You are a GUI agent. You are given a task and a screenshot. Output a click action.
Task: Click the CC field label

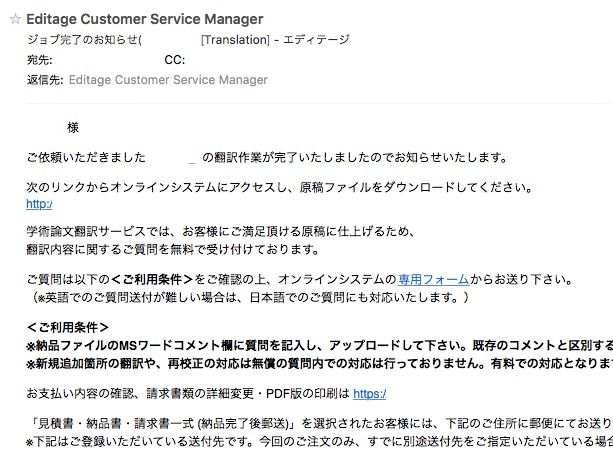[x=174, y=60]
